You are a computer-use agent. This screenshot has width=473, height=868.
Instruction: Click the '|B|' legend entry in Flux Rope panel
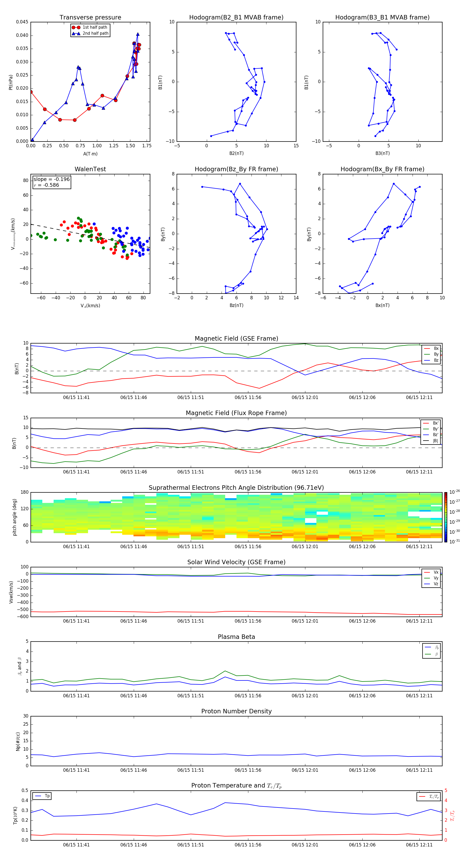431,441
